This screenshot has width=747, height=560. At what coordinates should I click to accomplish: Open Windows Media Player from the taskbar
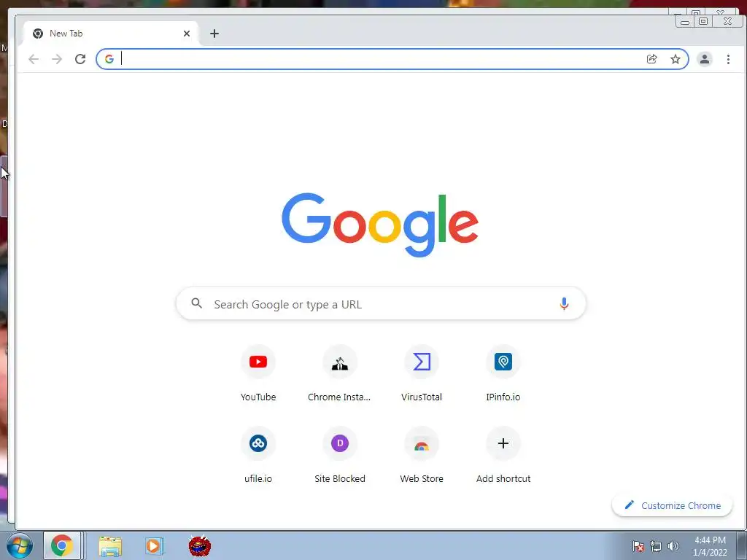pyautogui.click(x=154, y=546)
